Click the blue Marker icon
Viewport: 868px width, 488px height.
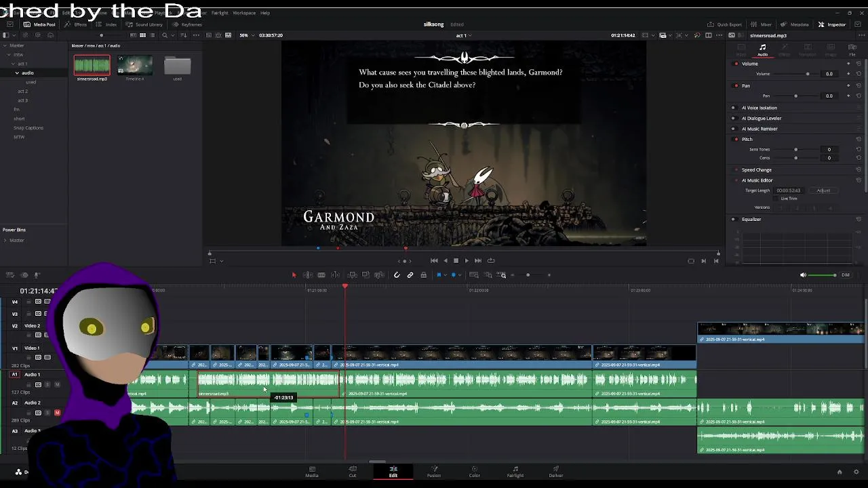(454, 275)
